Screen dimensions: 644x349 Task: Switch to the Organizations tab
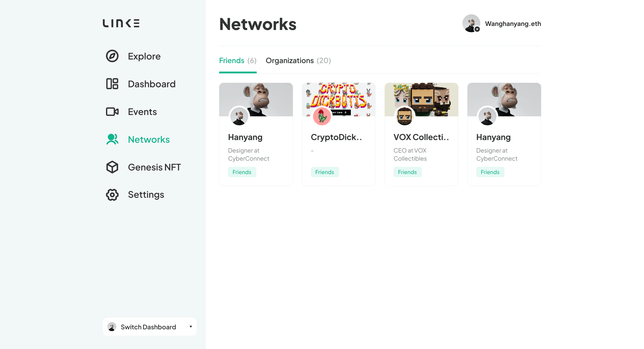point(298,61)
